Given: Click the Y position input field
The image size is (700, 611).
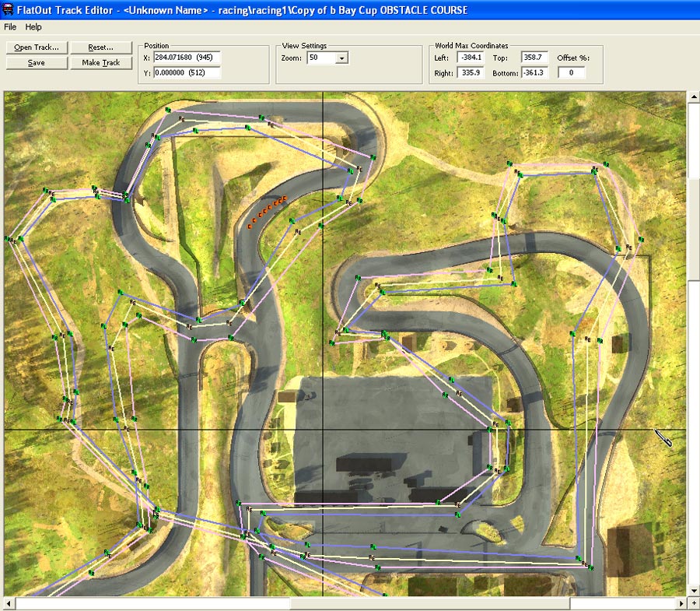Looking at the screenshot, I should click(x=187, y=72).
